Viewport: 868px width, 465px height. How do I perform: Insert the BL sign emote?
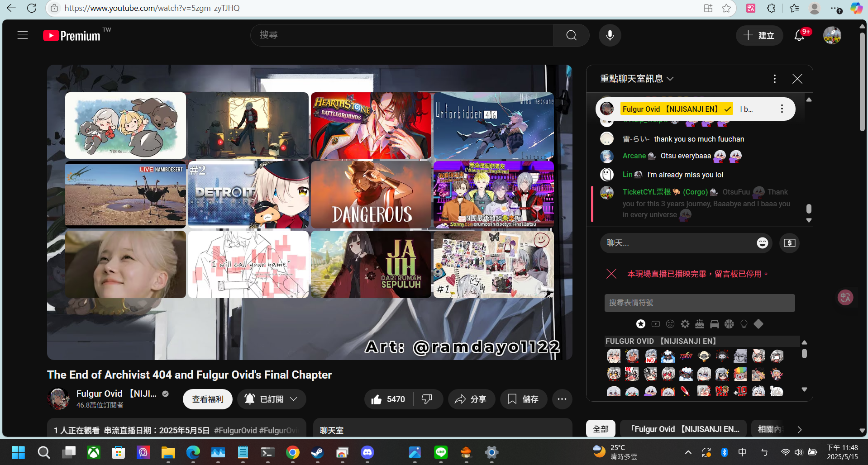[632, 374]
